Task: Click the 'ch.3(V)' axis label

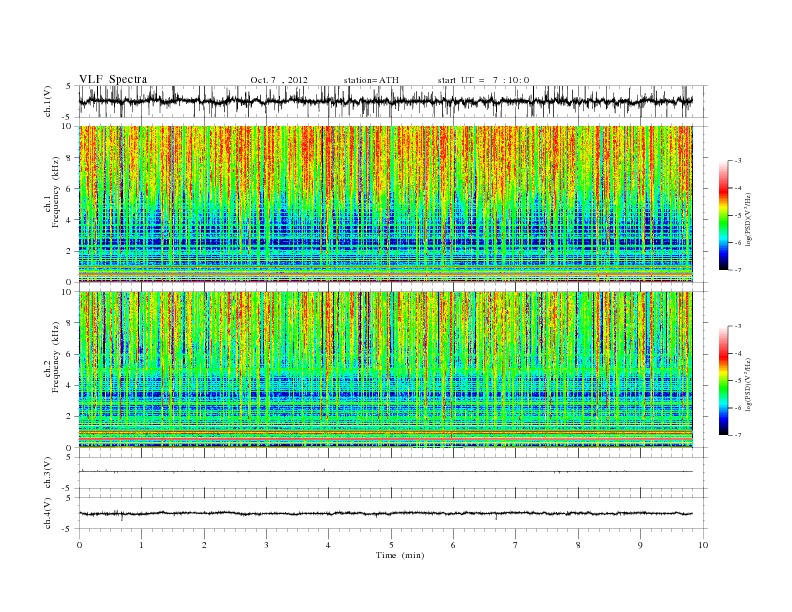Action: pyautogui.click(x=48, y=473)
